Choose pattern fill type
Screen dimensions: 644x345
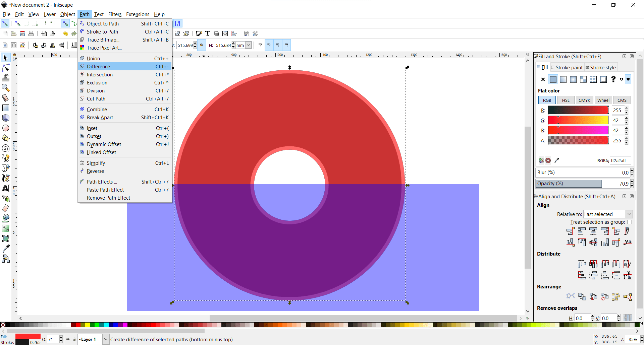point(593,79)
